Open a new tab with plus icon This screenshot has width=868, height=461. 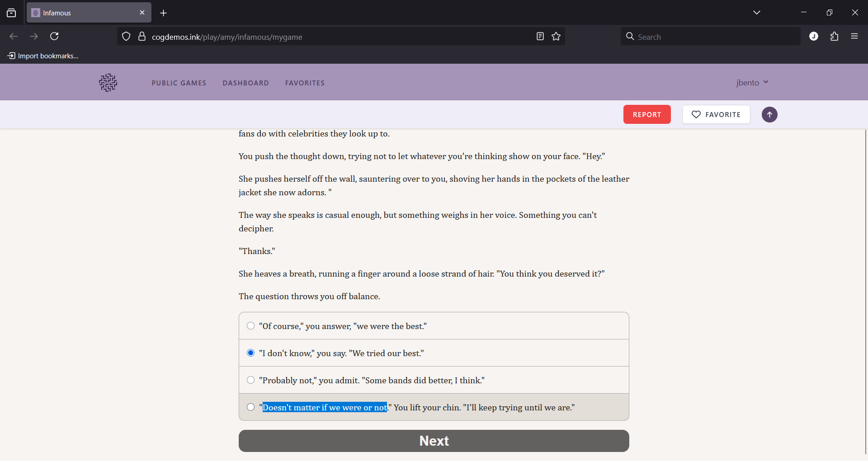pyautogui.click(x=164, y=13)
